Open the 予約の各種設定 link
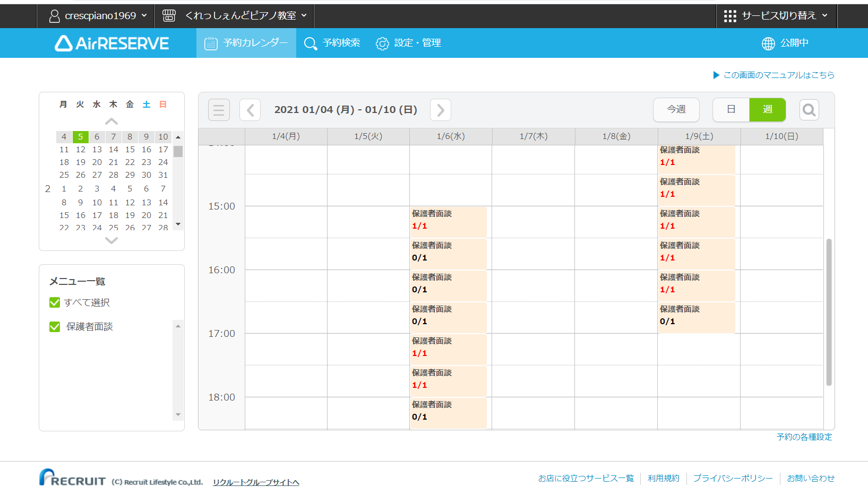Image resolution: width=868 pixels, height=495 pixels. (x=804, y=437)
